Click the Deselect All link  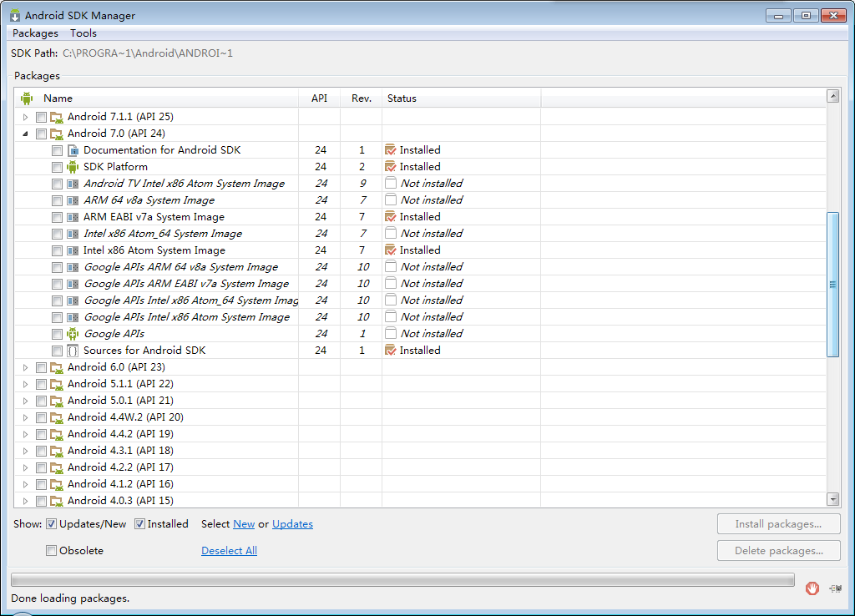[x=229, y=551]
